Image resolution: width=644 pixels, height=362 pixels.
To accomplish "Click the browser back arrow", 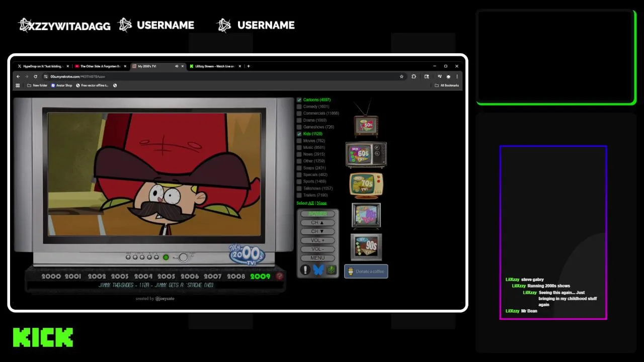I will click(18, 76).
